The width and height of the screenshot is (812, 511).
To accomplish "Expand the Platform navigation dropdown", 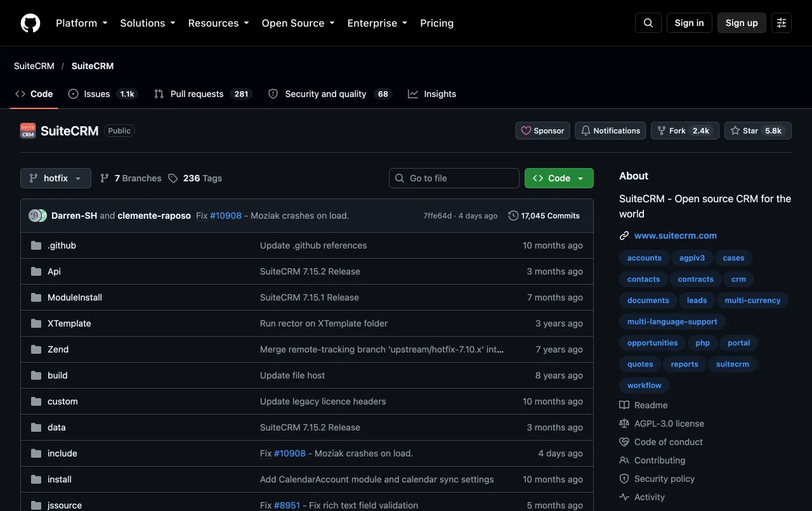I will click(x=82, y=23).
